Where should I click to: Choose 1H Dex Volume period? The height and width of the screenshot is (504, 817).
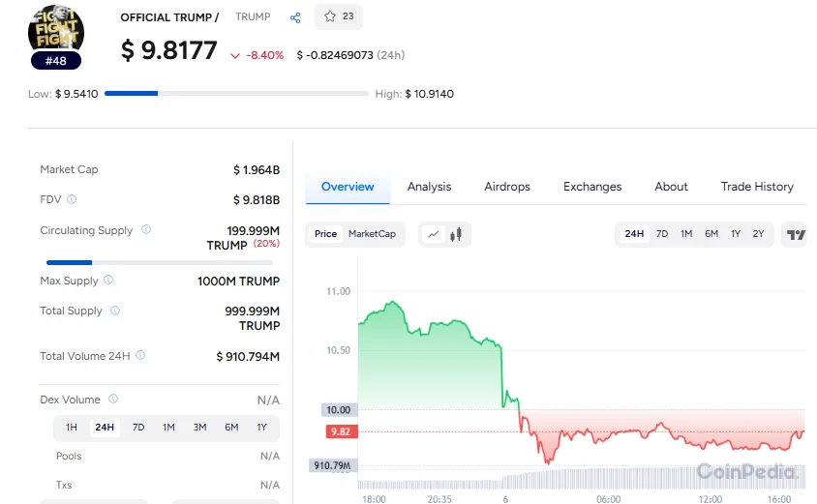tap(72, 428)
